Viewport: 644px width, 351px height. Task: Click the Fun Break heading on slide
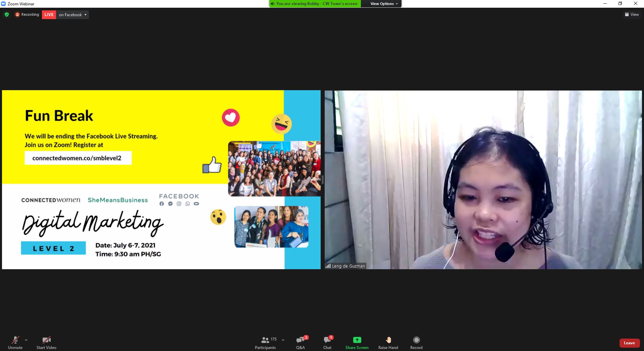(59, 116)
